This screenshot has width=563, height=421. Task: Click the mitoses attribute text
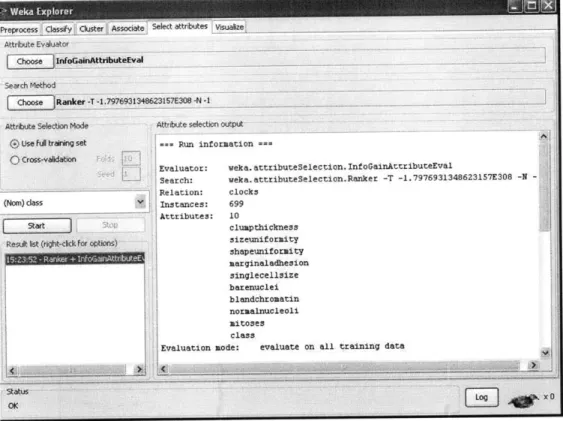pyautogui.click(x=247, y=323)
